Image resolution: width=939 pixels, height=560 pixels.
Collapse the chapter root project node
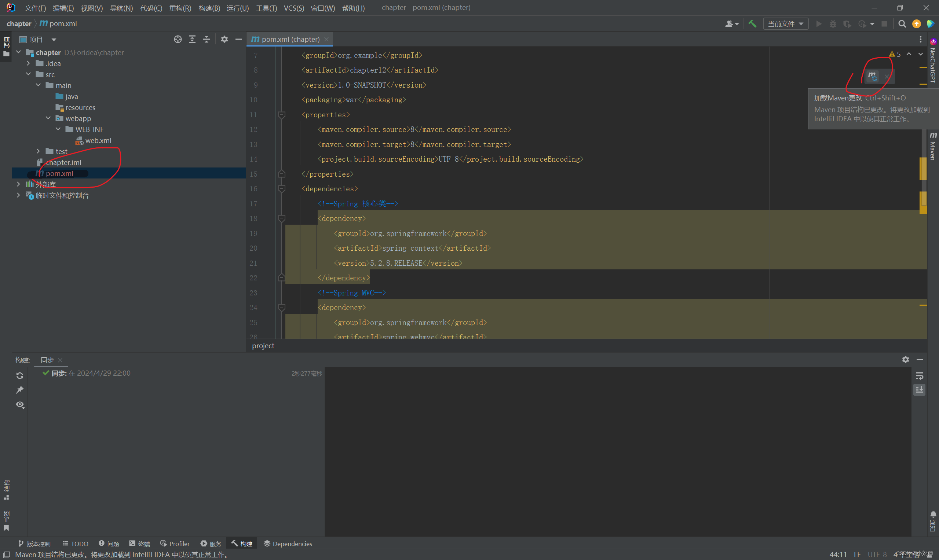[x=18, y=52]
